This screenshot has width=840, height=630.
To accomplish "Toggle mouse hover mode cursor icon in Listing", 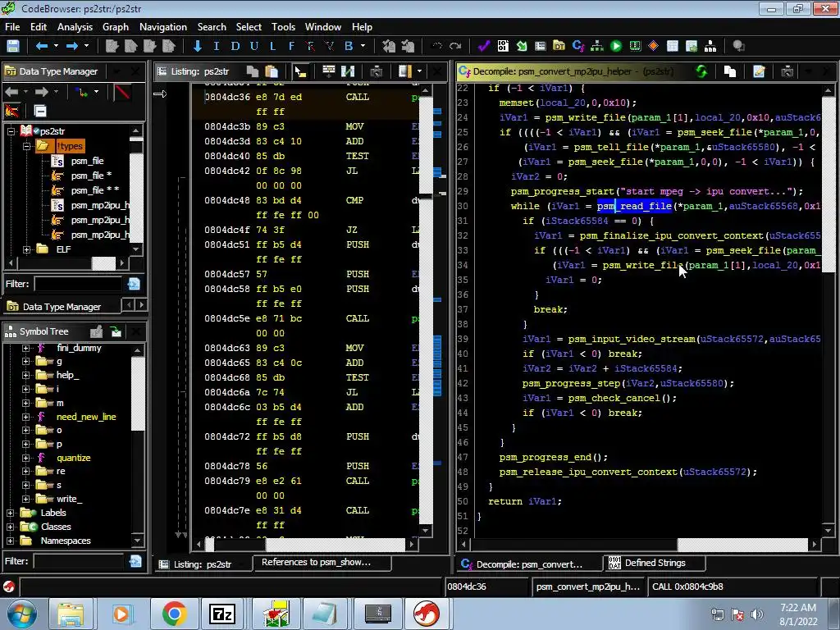I will (300, 71).
